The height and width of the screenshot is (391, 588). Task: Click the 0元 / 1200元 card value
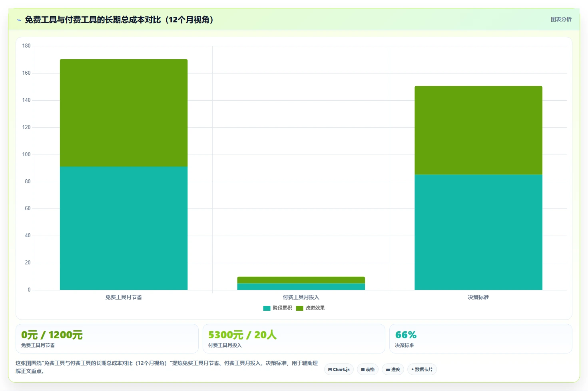[x=52, y=335]
